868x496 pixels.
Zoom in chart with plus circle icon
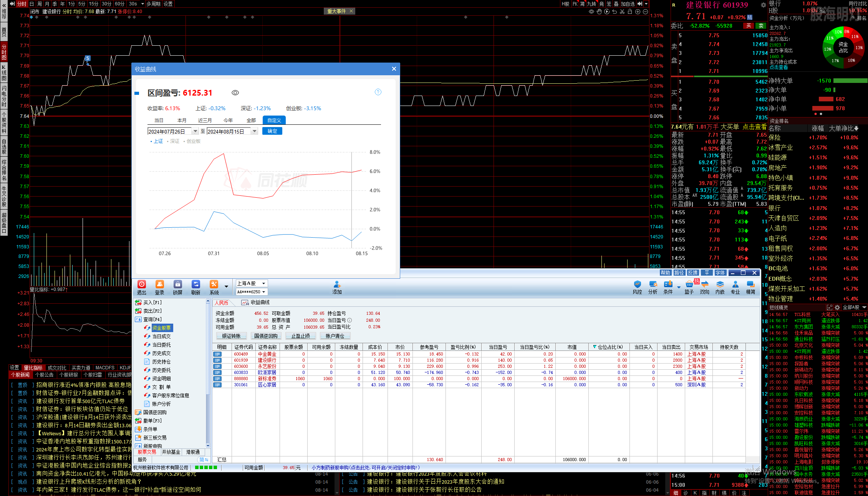click(638, 12)
